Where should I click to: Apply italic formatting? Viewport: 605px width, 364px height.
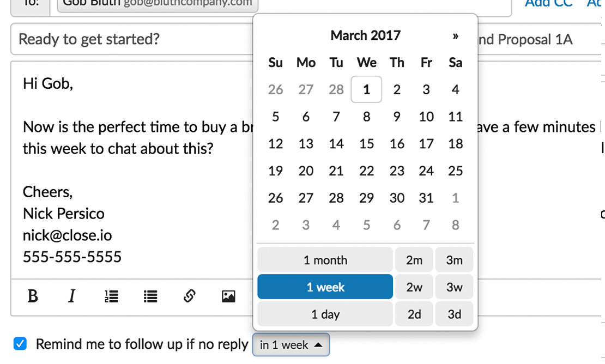click(71, 296)
